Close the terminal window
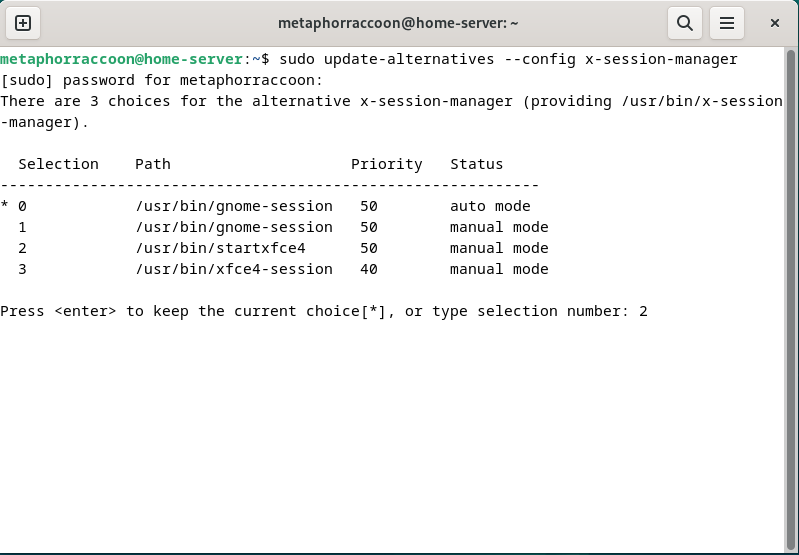799x555 pixels. click(775, 22)
